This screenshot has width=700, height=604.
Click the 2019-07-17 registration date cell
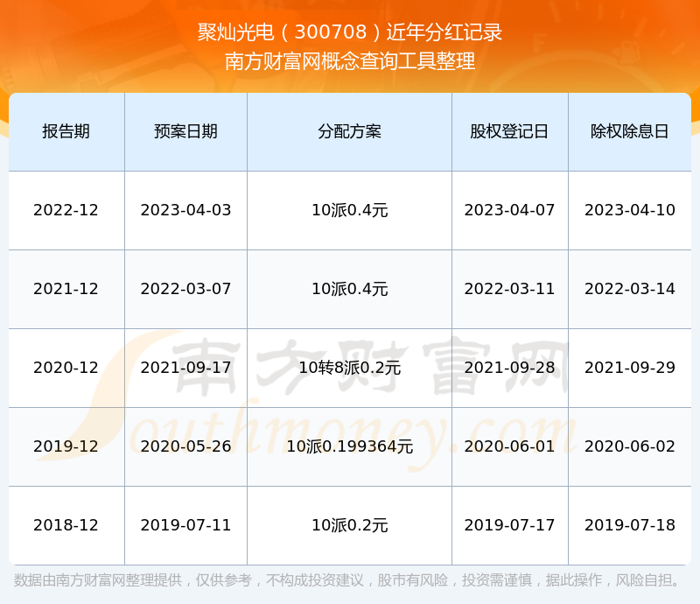point(509,525)
